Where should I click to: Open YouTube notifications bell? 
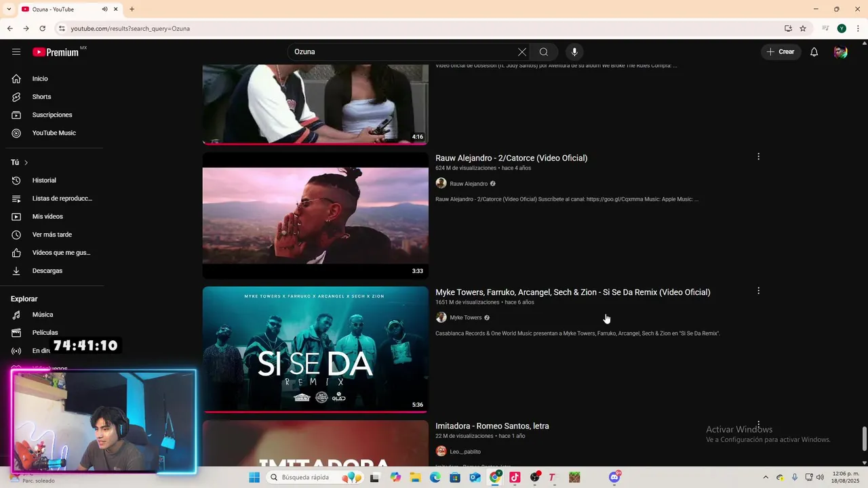[x=814, y=52]
